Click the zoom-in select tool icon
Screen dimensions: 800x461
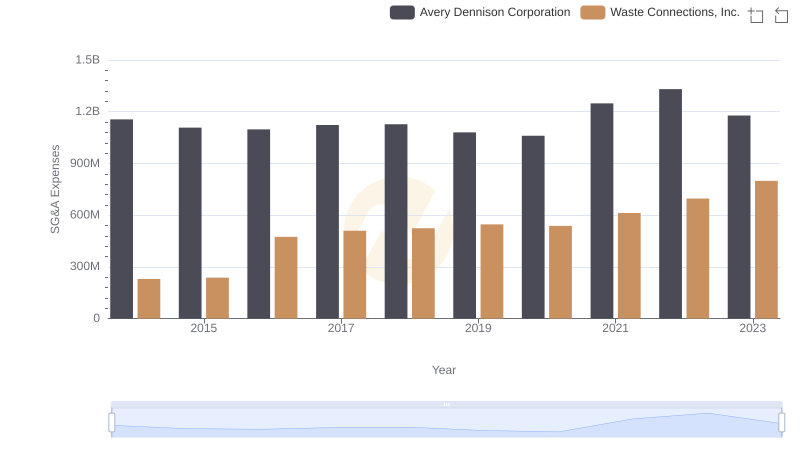(756, 15)
